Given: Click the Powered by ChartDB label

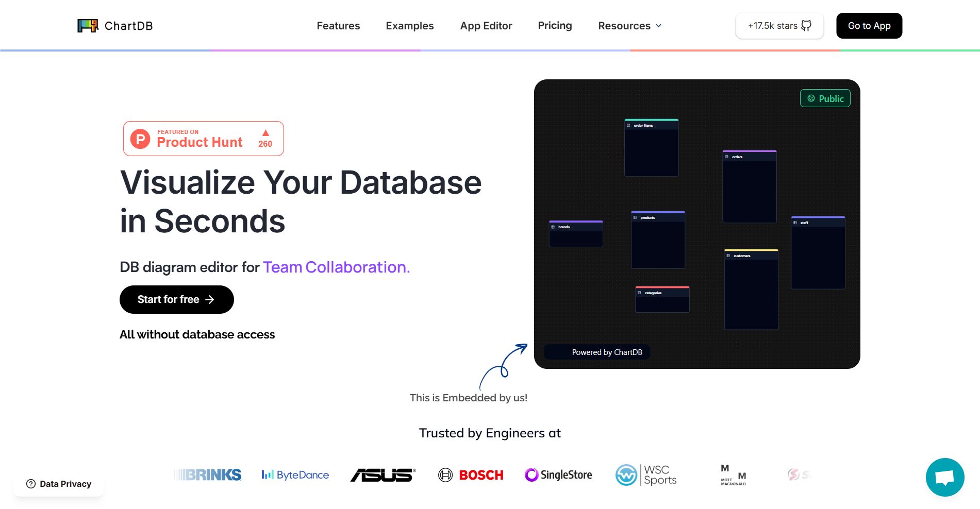Looking at the screenshot, I should 597,352.
